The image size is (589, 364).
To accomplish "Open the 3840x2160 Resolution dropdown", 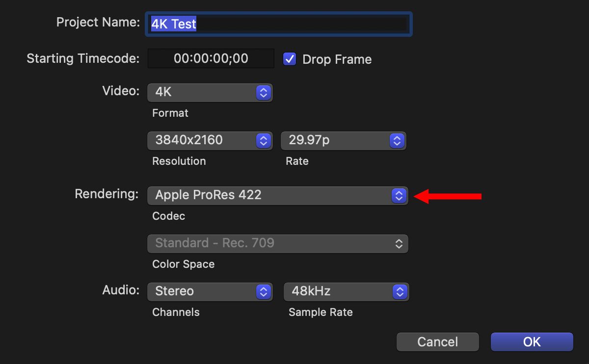I will pos(210,140).
